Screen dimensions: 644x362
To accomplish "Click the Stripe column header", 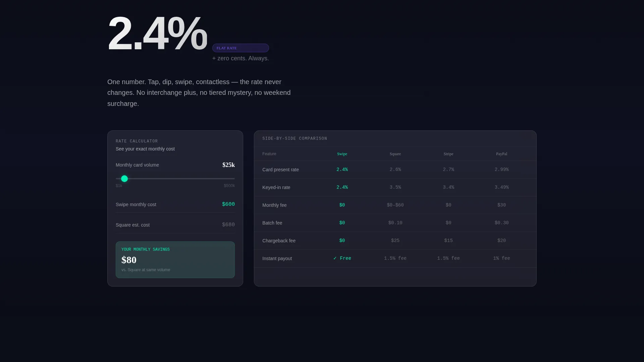I will (x=448, y=154).
